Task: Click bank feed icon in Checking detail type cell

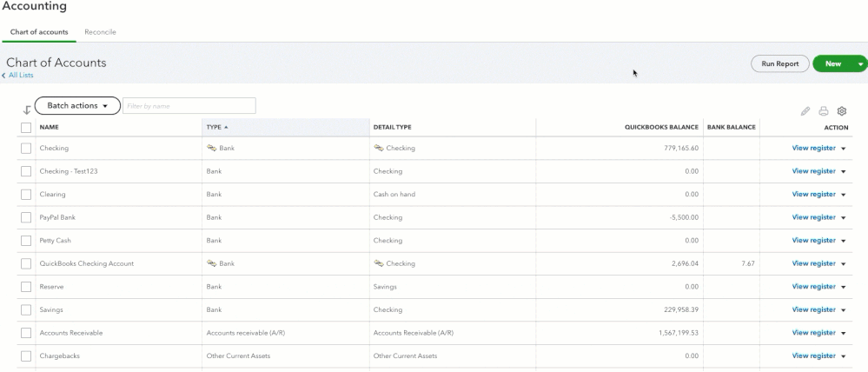Action: click(x=378, y=149)
